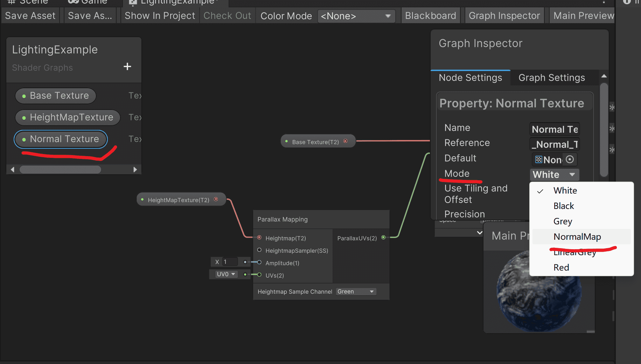The height and width of the screenshot is (364, 641).
Task: Click the Amplitude X value field
Action: point(230,262)
